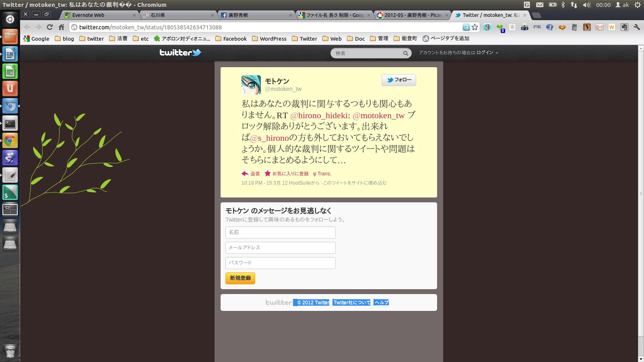This screenshot has height=362, width=644.
Task: Switch to ファイル名 長さ 制限 Google tab
Action: click(x=334, y=15)
